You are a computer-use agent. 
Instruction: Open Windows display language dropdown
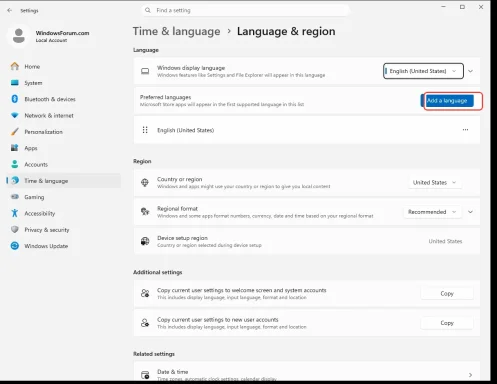tap(423, 71)
